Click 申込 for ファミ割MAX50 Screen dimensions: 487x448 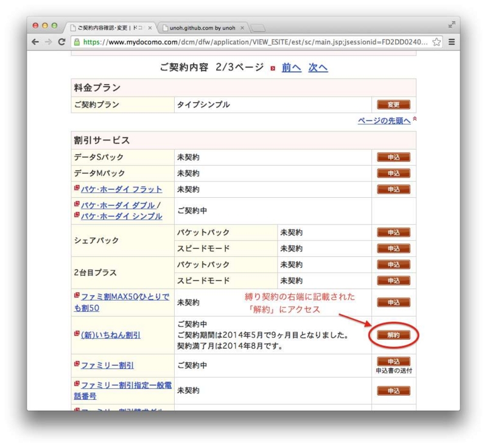(393, 303)
